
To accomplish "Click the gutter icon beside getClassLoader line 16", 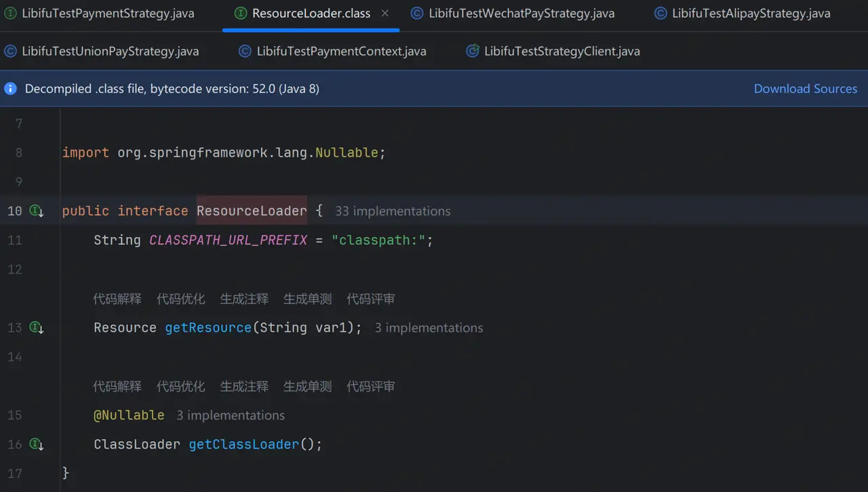I will click(x=37, y=444).
